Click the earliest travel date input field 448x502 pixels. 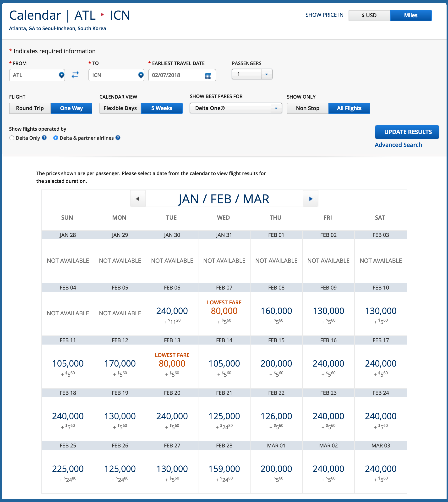point(177,75)
